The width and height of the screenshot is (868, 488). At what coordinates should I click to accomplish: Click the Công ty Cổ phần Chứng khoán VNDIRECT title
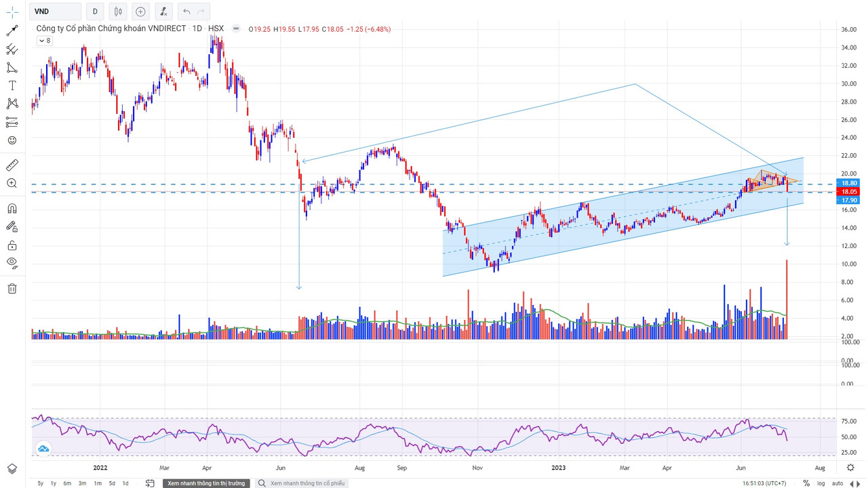111,28
